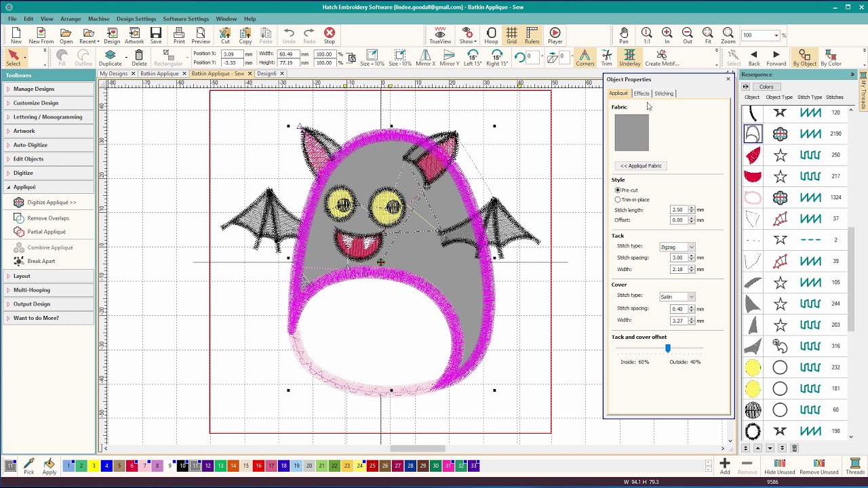Click Create Motif tool

point(662,58)
